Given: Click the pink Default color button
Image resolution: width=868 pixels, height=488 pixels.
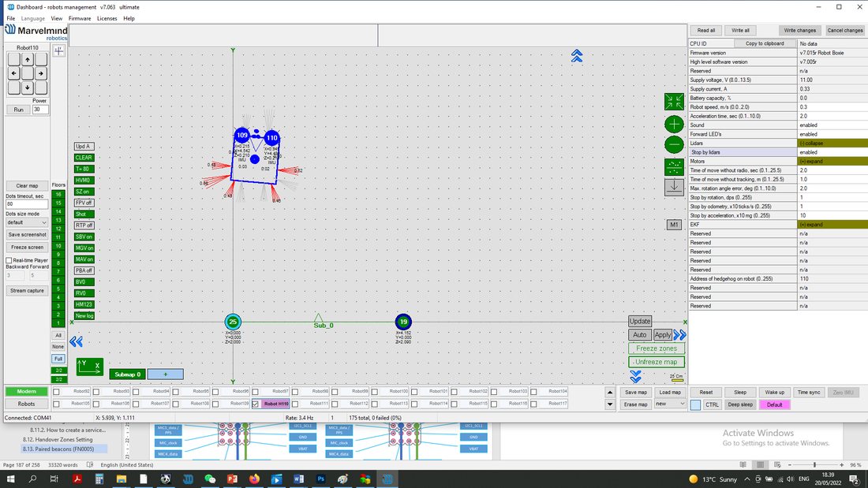Looking at the screenshot, I should (x=774, y=404).
